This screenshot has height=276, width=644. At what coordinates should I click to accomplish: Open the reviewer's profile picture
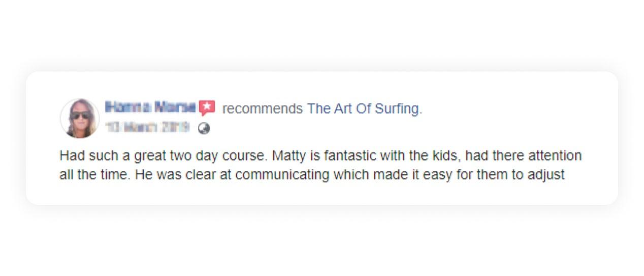tap(80, 118)
